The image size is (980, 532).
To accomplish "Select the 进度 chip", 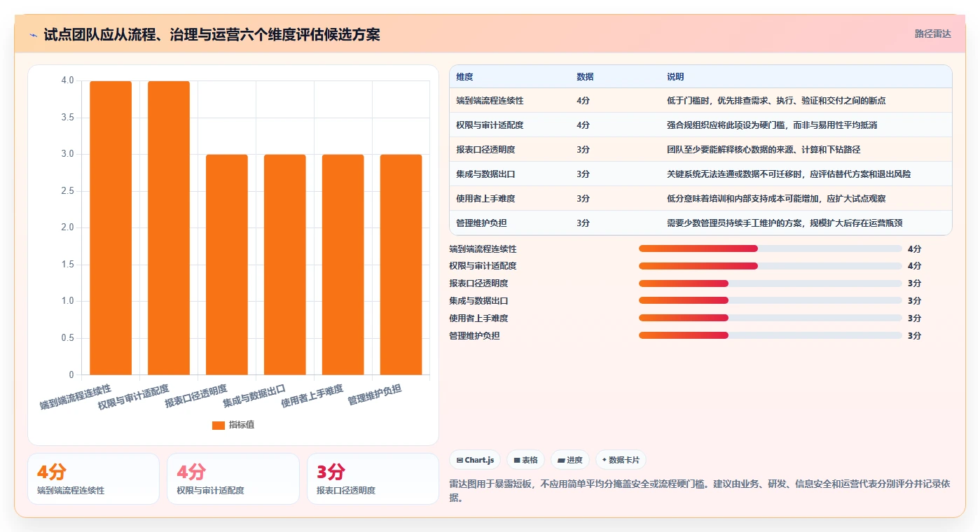I will [570, 460].
